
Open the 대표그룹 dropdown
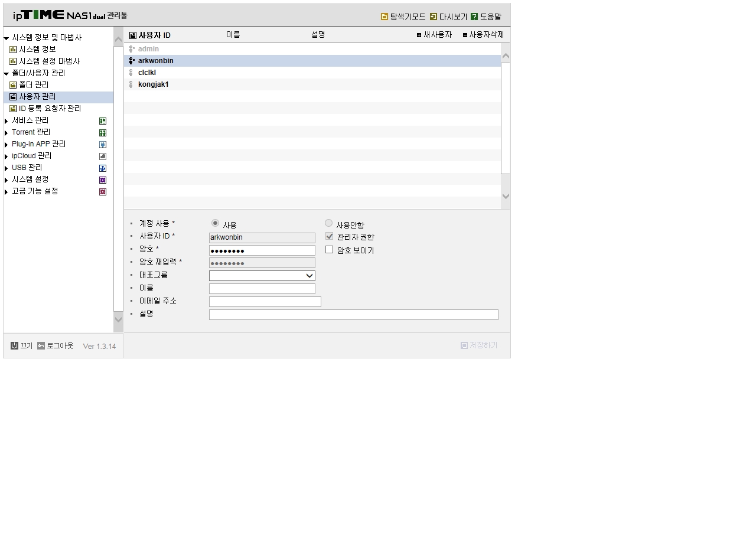click(x=262, y=276)
